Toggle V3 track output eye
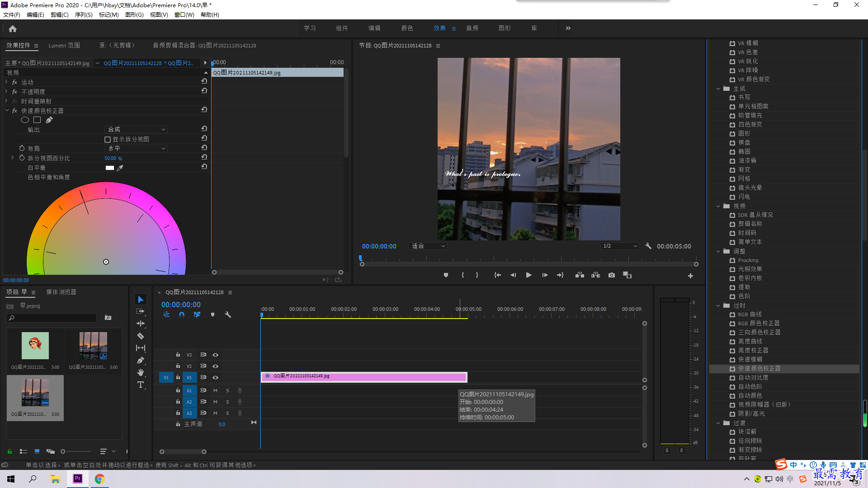 (x=216, y=355)
